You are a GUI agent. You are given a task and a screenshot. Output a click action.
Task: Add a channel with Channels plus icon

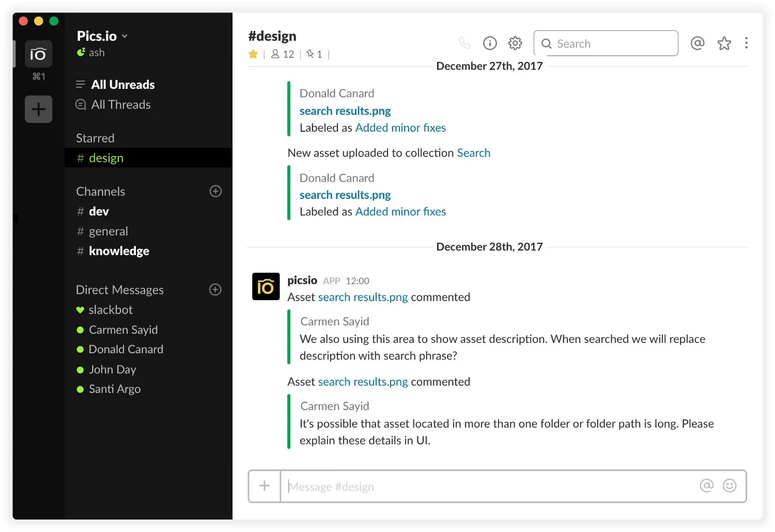[215, 191]
